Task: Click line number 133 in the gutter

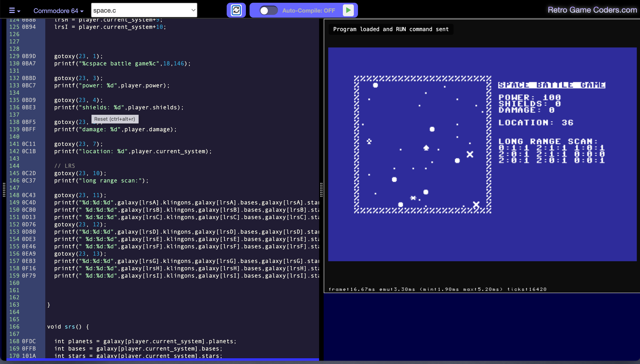Action: coord(14,86)
